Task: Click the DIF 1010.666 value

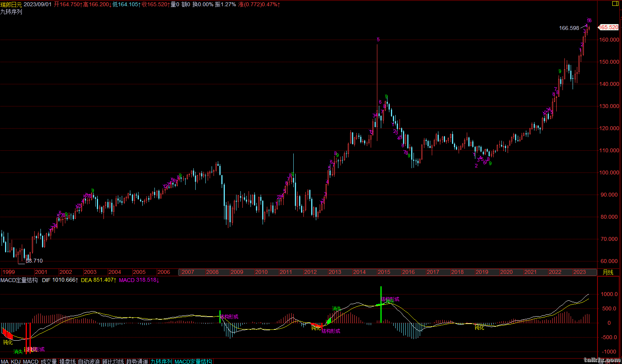Action: click(60, 280)
